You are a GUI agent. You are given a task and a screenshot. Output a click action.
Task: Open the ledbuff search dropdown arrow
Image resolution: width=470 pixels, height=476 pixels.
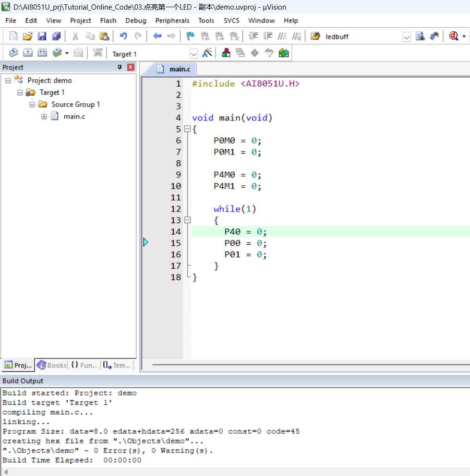pyautogui.click(x=407, y=37)
